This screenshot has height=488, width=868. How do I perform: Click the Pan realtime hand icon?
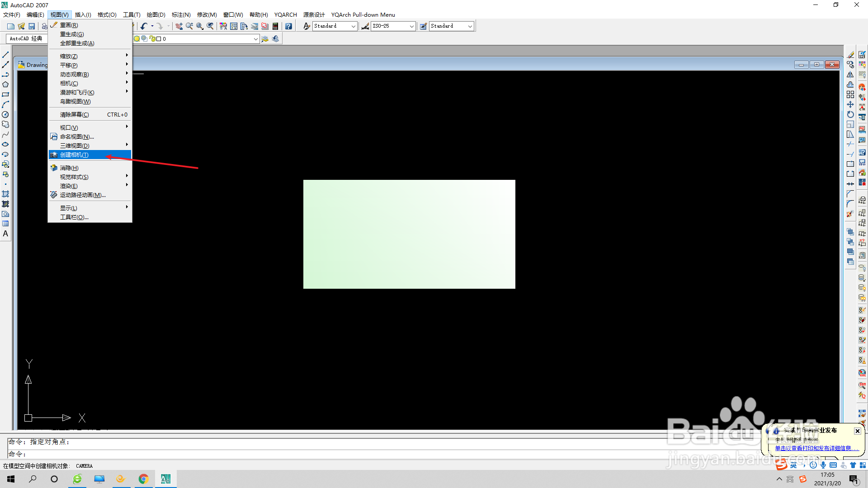pyautogui.click(x=179, y=26)
